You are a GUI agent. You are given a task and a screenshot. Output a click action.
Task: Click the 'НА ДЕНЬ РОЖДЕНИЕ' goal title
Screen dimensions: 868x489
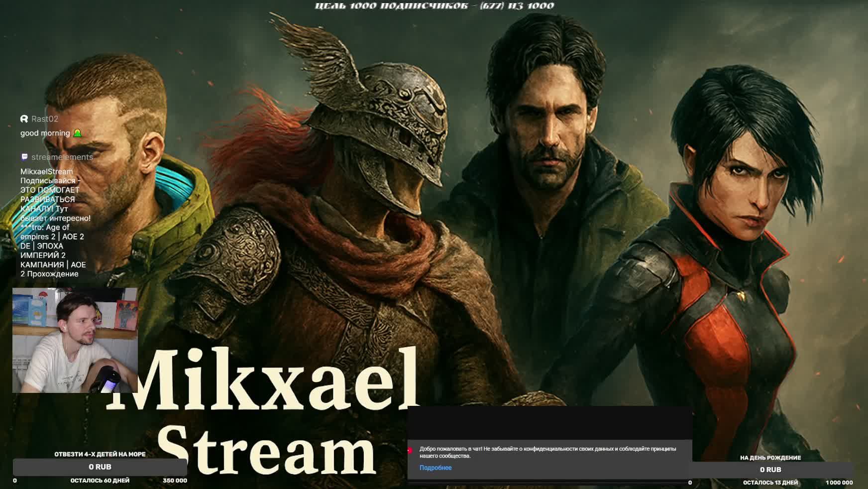pyautogui.click(x=770, y=458)
